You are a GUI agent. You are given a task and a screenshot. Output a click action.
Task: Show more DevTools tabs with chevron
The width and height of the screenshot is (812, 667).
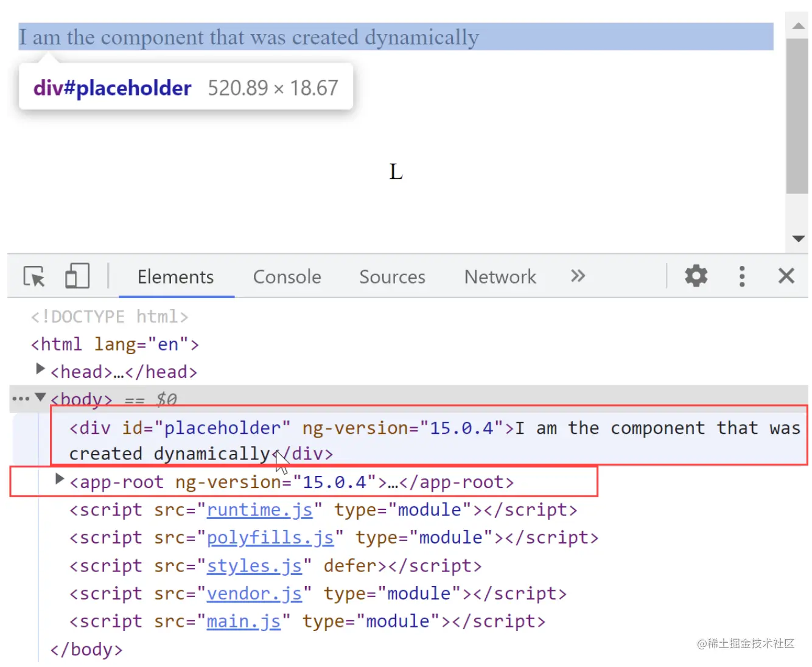(578, 276)
